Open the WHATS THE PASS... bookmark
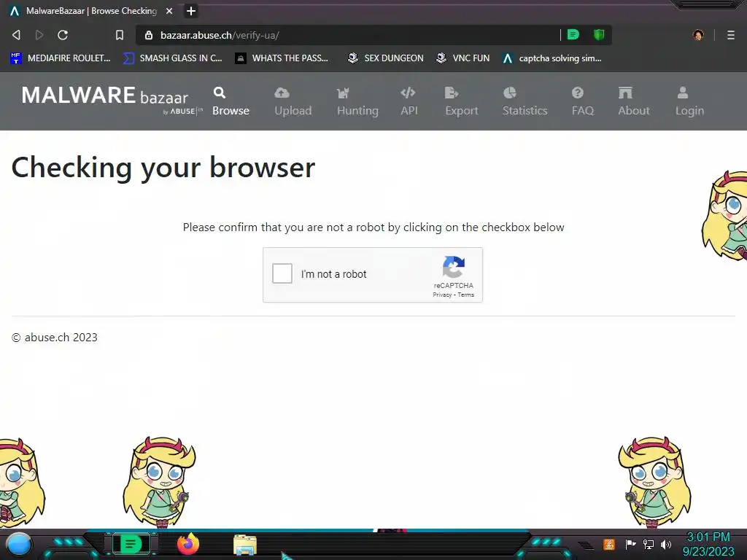Image resolution: width=747 pixels, height=560 pixels. (282, 58)
